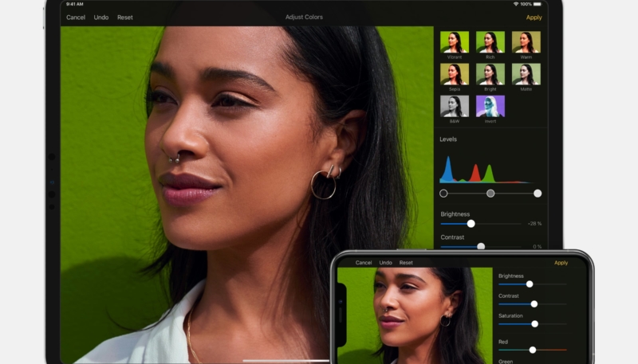Tap Reset in the iPad top bar

pos(125,18)
